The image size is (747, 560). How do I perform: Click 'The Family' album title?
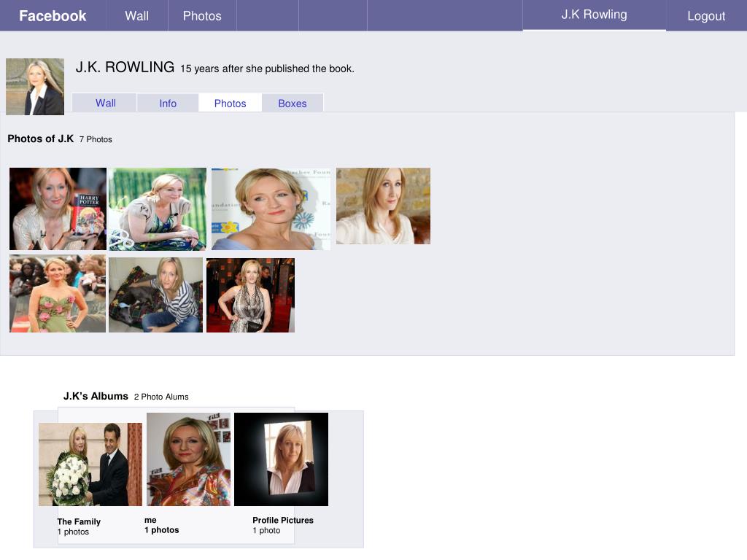click(x=79, y=521)
